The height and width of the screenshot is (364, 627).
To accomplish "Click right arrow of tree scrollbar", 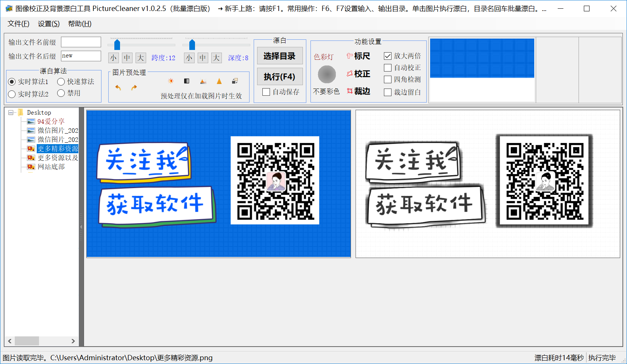I will [x=73, y=341].
